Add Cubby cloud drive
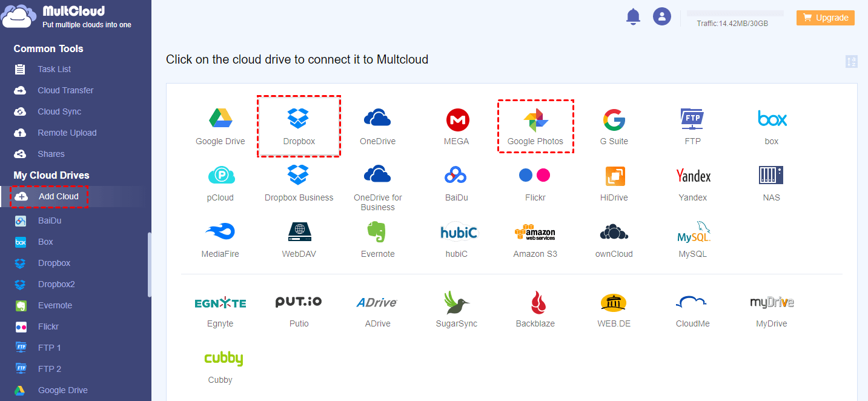868x401 pixels. tap(224, 359)
